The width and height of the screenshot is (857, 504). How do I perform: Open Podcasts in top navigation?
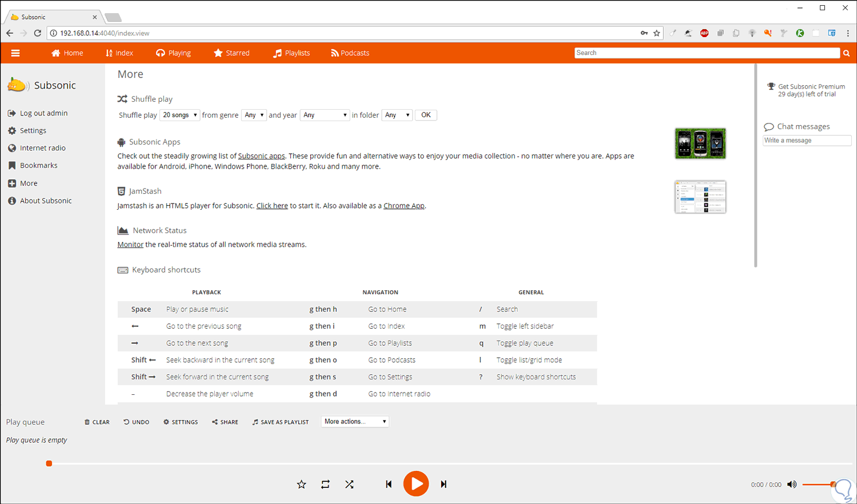[x=350, y=53]
